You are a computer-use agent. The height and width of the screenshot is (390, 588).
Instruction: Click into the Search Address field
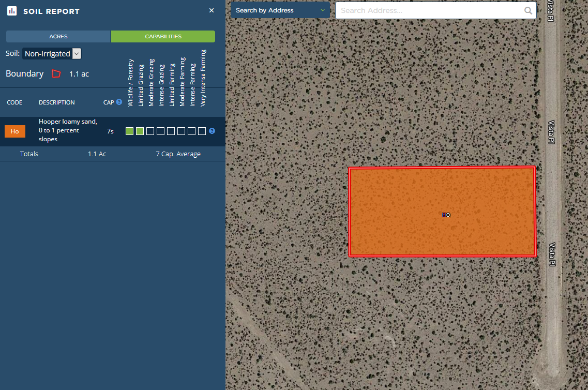(429, 10)
